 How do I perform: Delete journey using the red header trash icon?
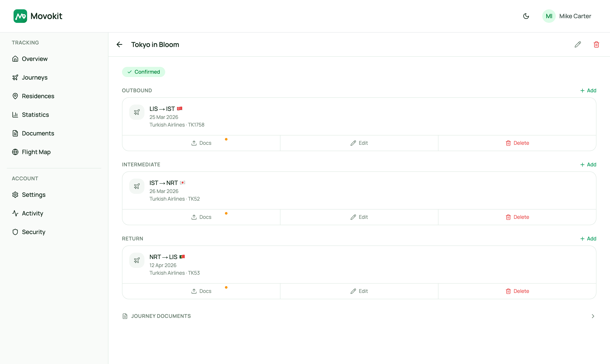[596, 44]
